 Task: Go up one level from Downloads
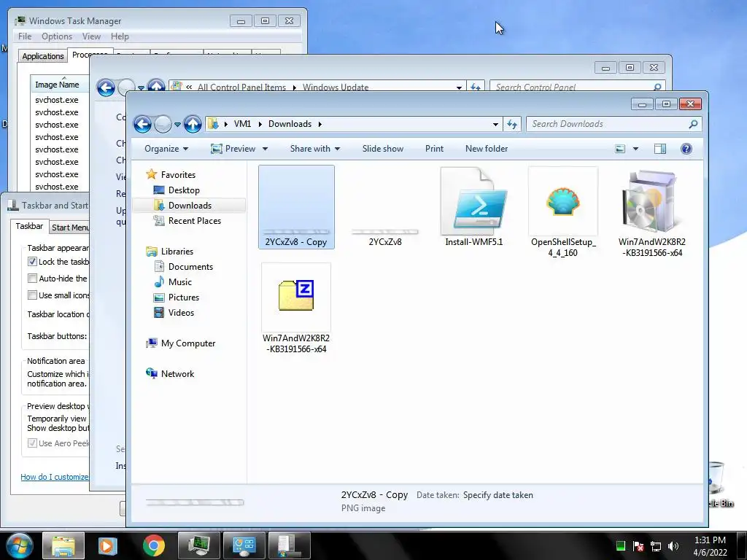[x=193, y=124]
